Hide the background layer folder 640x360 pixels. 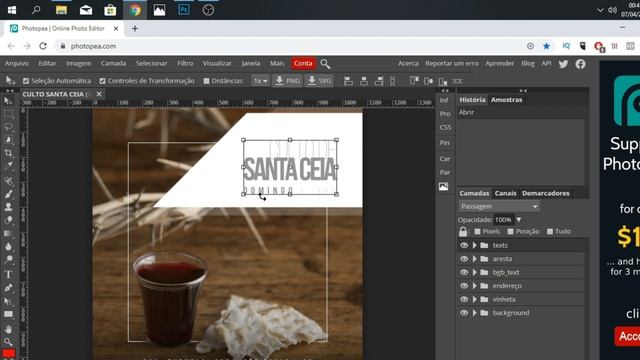[x=464, y=313]
